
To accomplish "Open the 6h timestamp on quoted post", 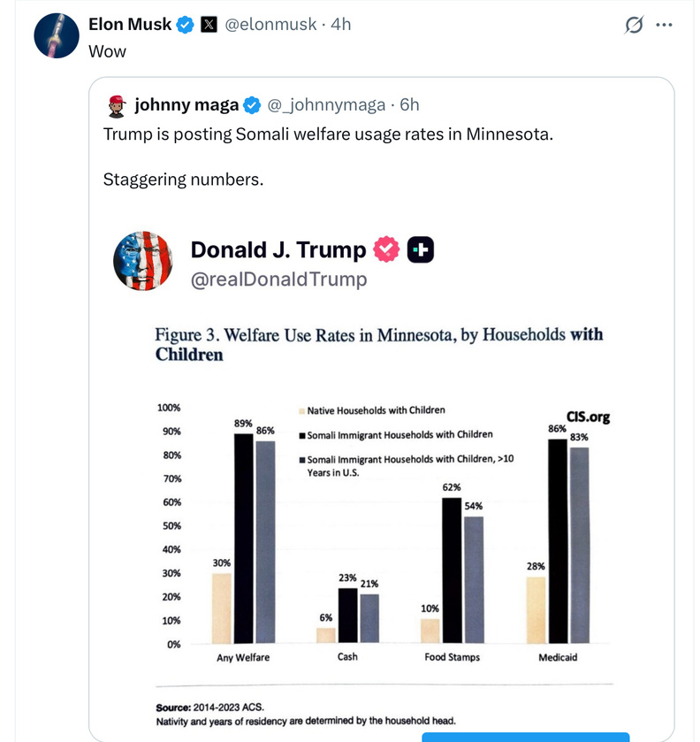I will [x=409, y=105].
